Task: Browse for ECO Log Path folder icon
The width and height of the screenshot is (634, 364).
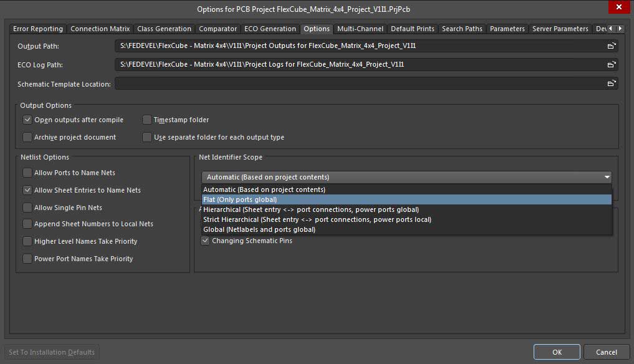Action: (612, 65)
